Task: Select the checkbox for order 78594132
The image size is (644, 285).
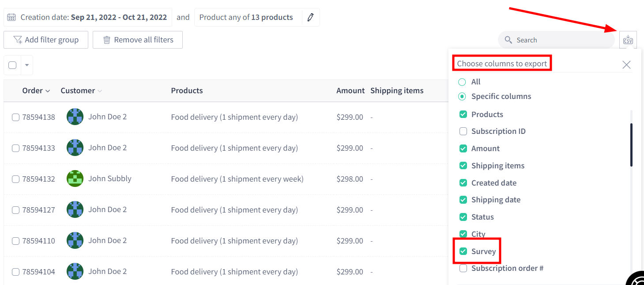Action: click(15, 179)
